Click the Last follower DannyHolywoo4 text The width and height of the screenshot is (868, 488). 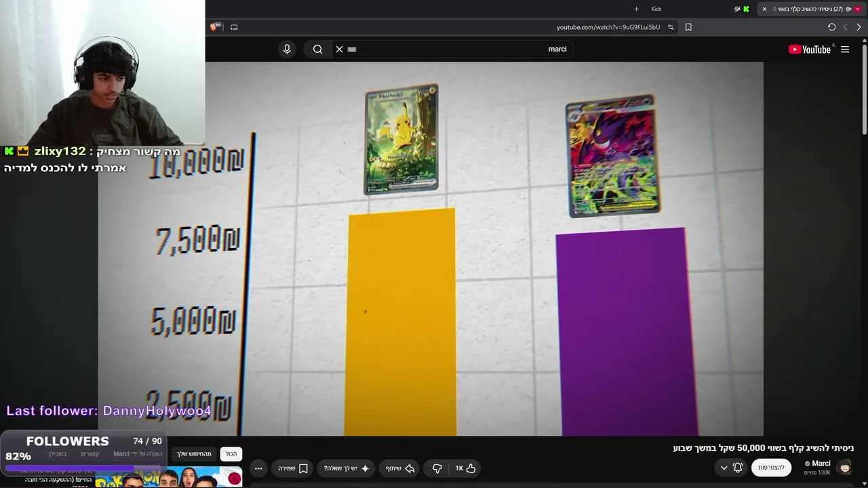point(108,411)
